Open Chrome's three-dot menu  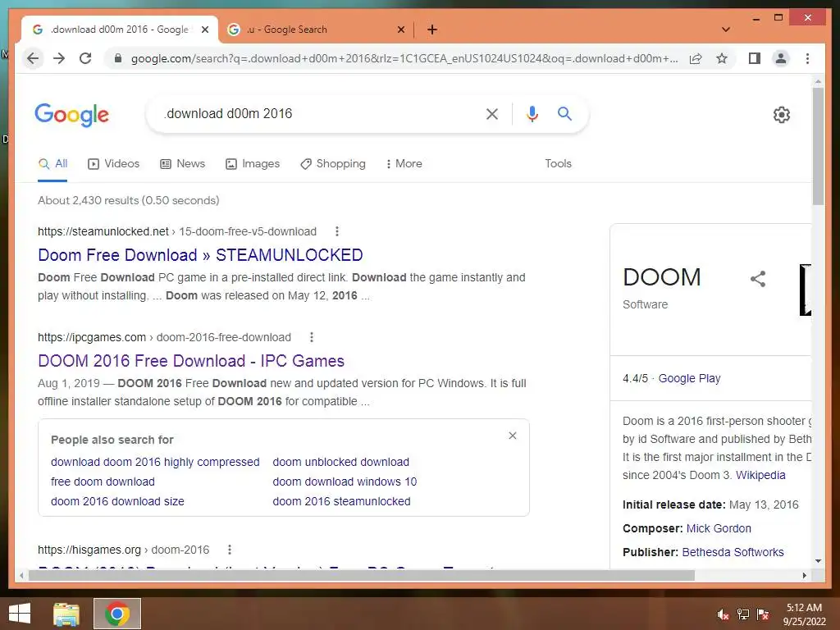807,58
